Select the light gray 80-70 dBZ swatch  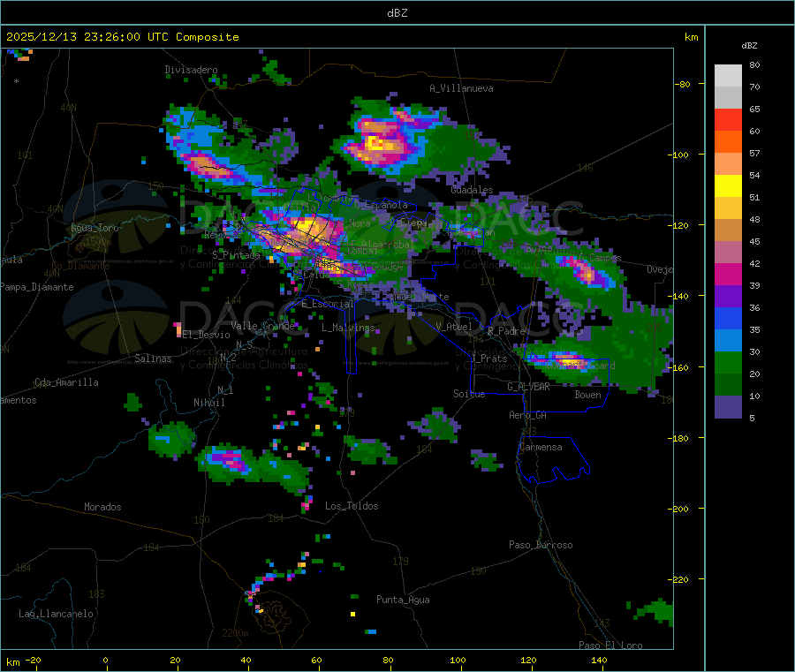[728, 76]
